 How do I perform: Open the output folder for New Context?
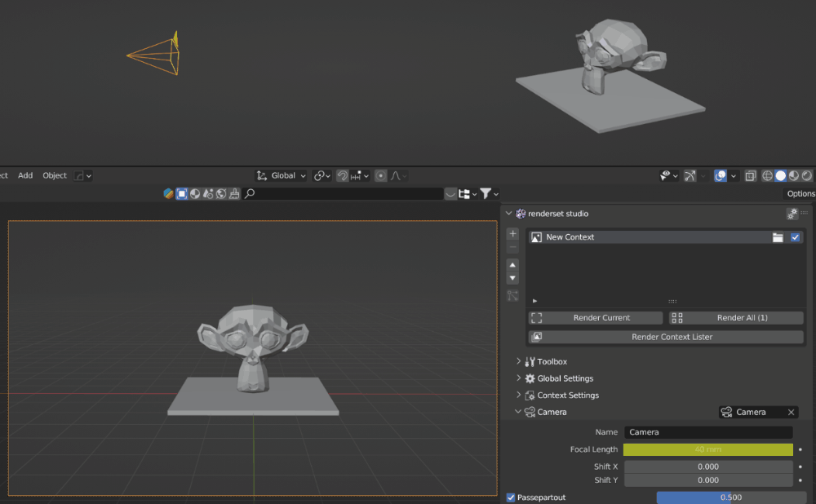(x=778, y=237)
